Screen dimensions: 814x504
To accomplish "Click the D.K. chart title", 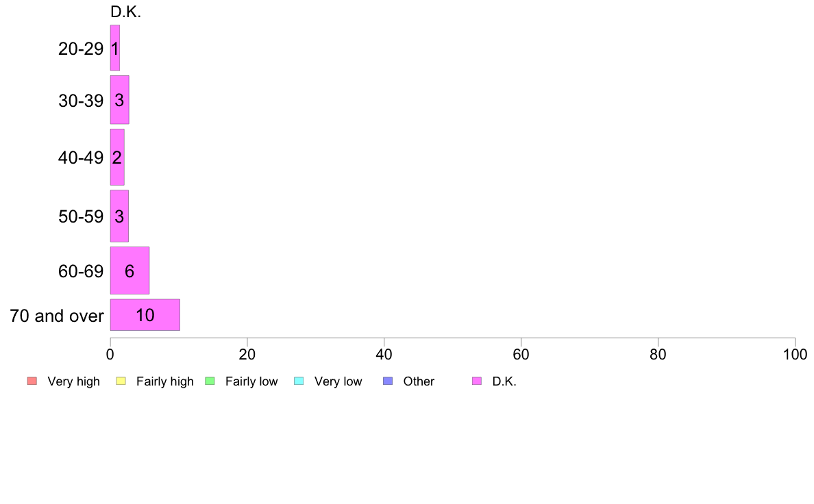I will (125, 12).
